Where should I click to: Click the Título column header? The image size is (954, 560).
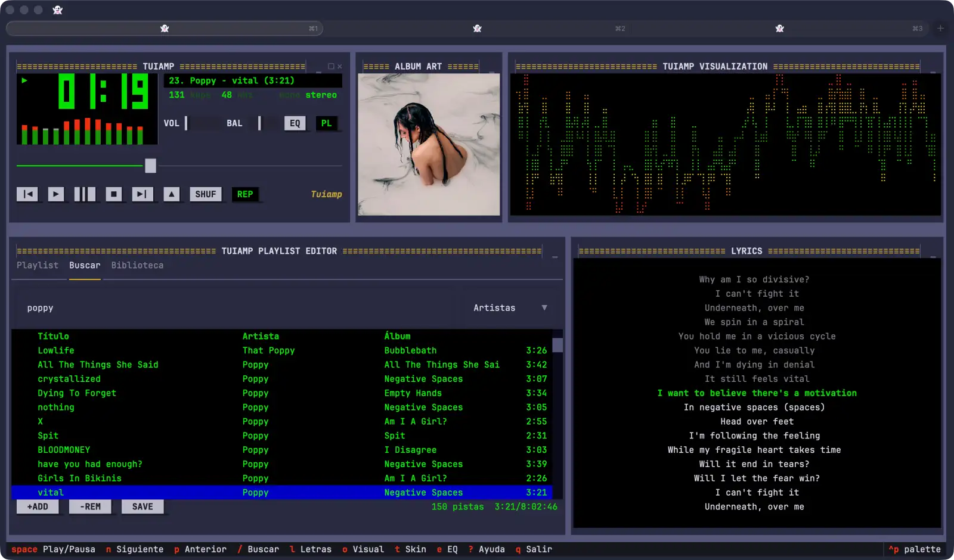(x=53, y=337)
